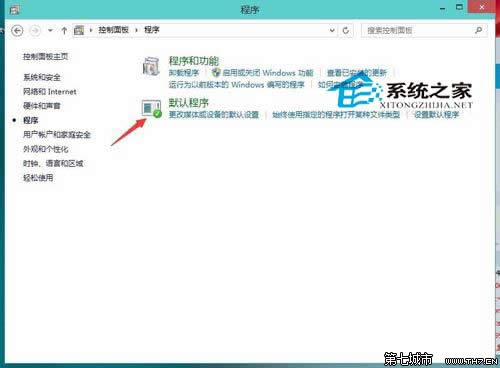Click the Forward arrow button
The image size is (500, 368).
(x=35, y=31)
